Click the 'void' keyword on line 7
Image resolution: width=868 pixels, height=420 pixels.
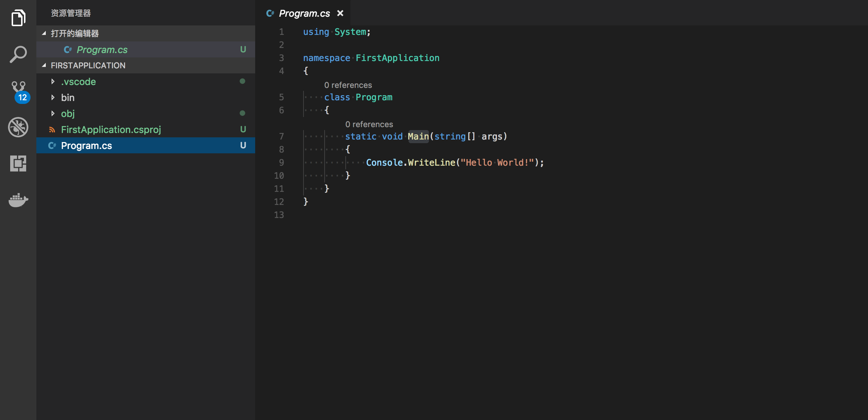[392, 137]
